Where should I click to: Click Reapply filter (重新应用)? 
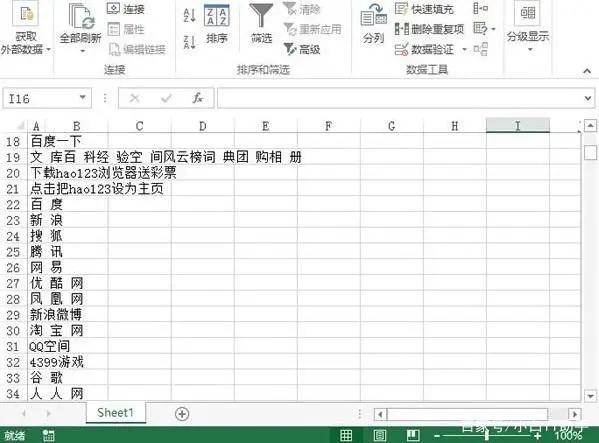tap(312, 29)
